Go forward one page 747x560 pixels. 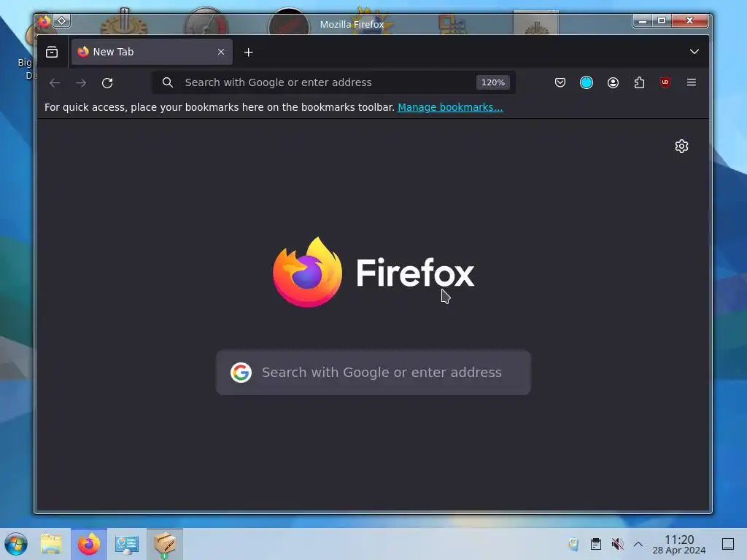(x=81, y=83)
